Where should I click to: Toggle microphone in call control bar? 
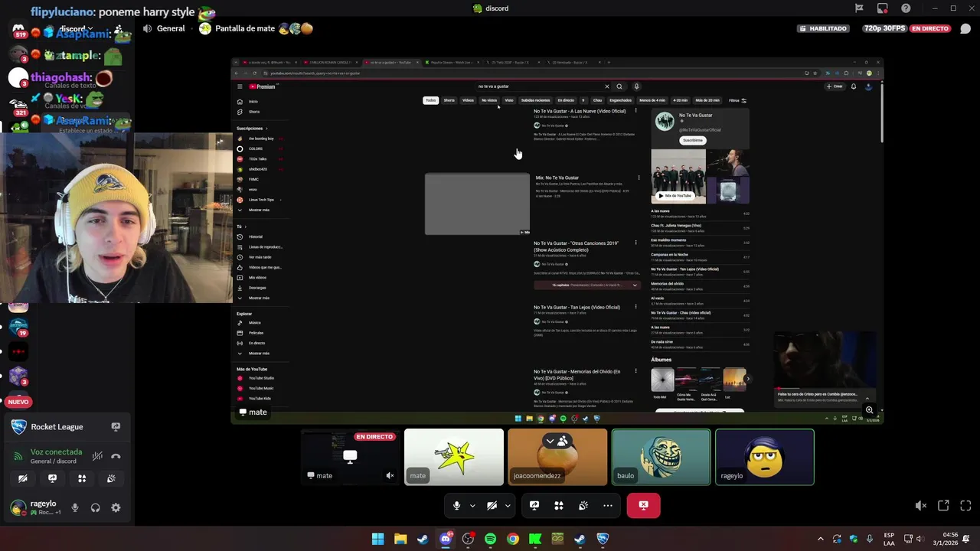457,505
